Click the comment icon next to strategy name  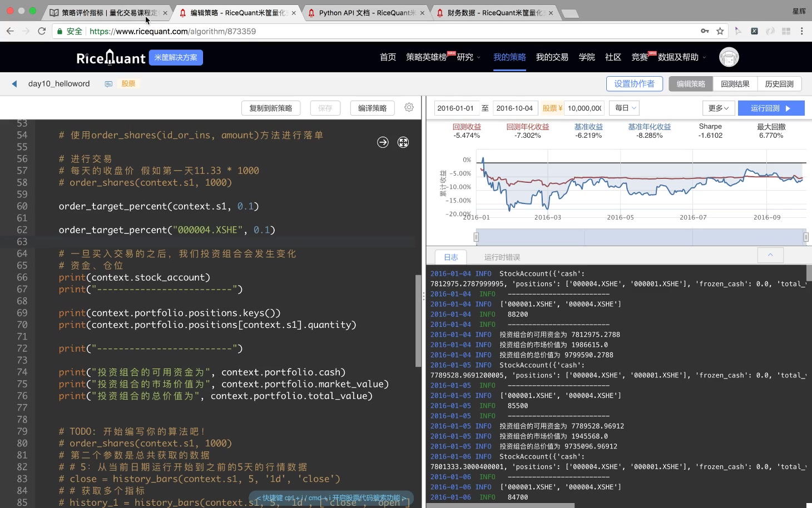tap(108, 84)
